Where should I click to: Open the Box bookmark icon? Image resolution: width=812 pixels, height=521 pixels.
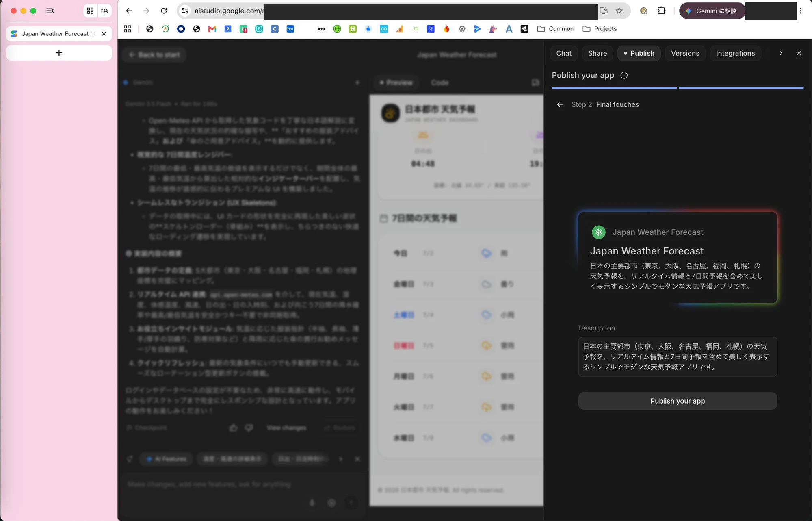click(290, 29)
